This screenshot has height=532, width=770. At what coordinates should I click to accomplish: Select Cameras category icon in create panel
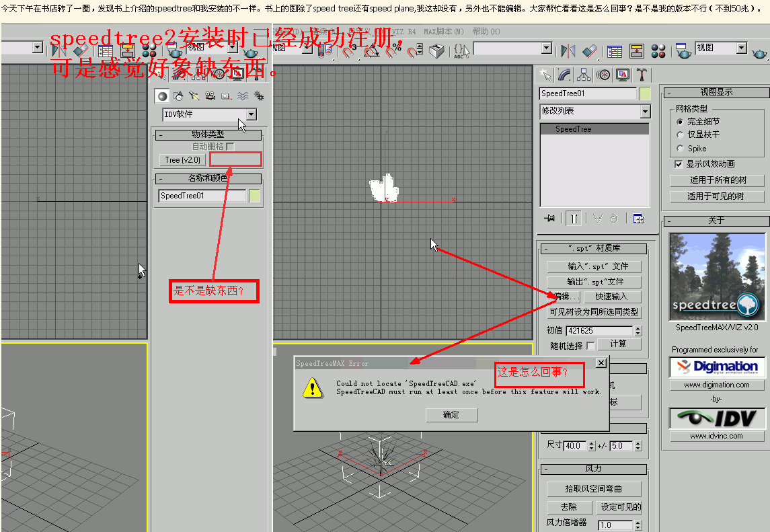[210, 96]
